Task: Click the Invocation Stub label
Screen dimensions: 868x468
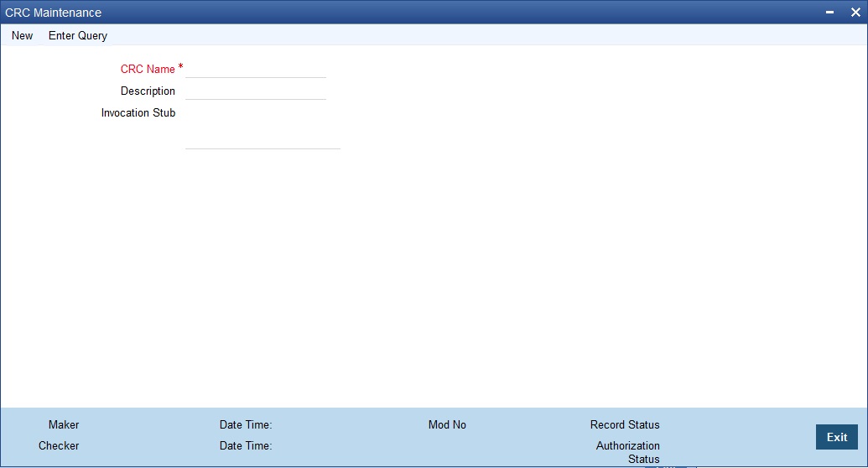Action: point(138,113)
